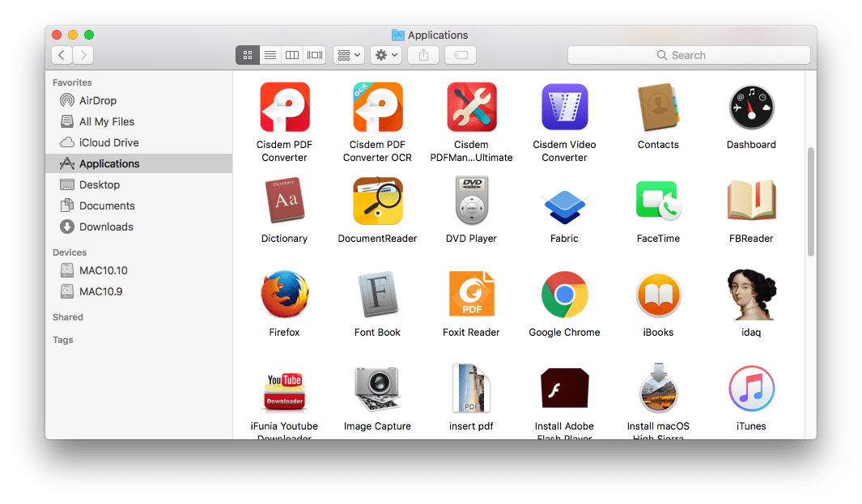Viewport: 862px width, 504px height.
Task: Open the Contacts app icon
Action: click(x=658, y=108)
